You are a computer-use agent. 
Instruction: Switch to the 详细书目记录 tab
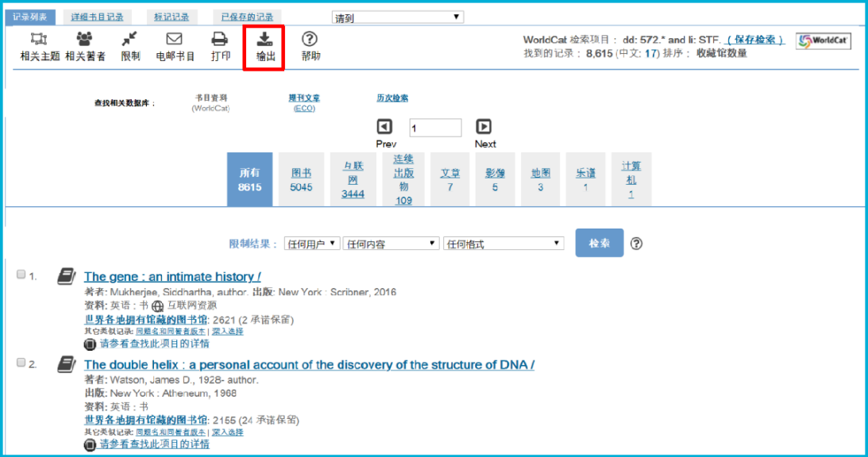(x=97, y=17)
